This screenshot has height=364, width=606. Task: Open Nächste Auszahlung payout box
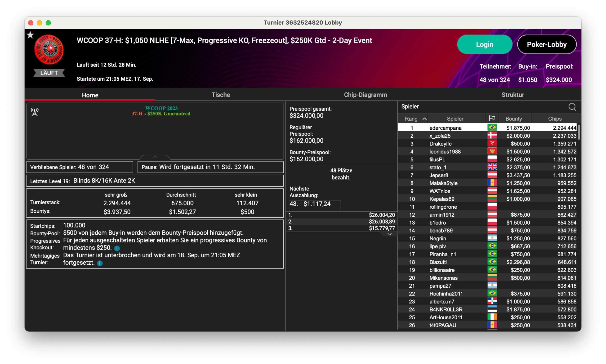315,204
